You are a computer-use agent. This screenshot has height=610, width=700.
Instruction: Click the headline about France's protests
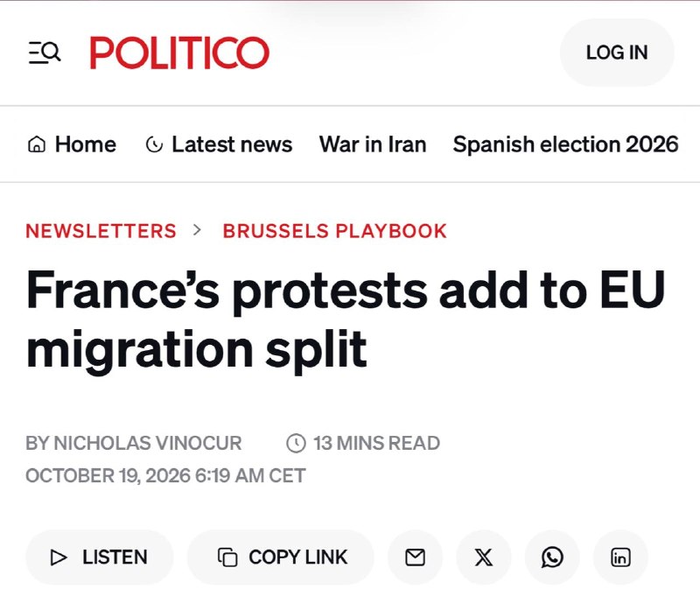[346, 319]
